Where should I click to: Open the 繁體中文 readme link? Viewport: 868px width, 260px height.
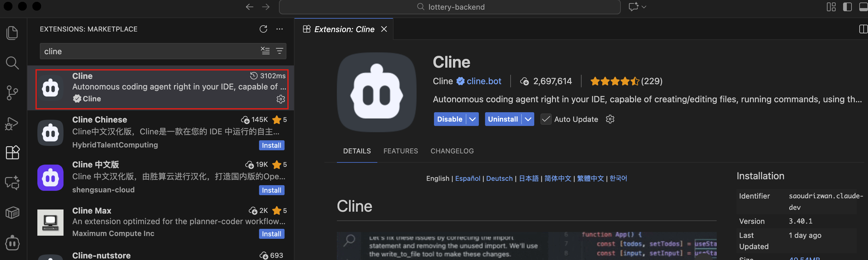[590, 178]
